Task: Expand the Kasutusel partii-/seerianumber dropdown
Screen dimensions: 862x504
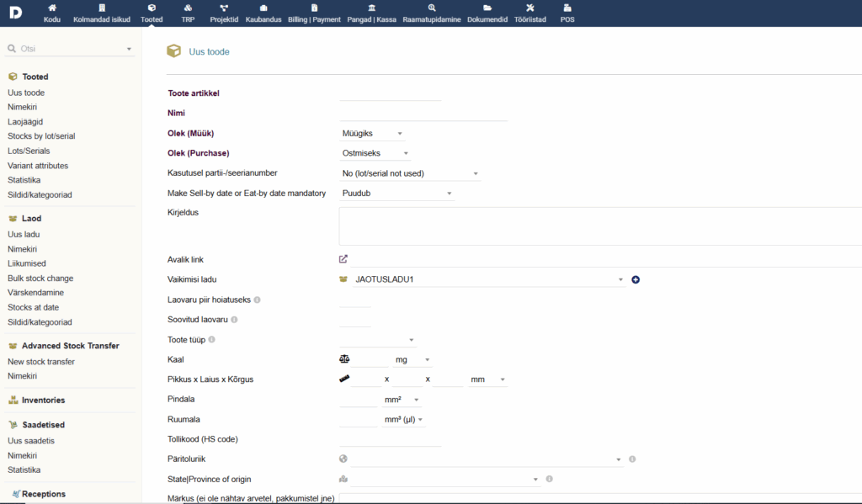Action: tap(410, 173)
